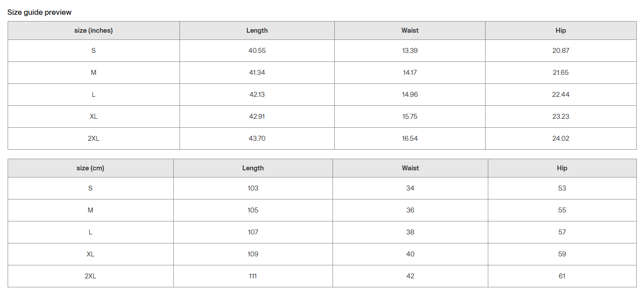Select the 16.54 waist value
The image size is (644, 299).
point(410,139)
